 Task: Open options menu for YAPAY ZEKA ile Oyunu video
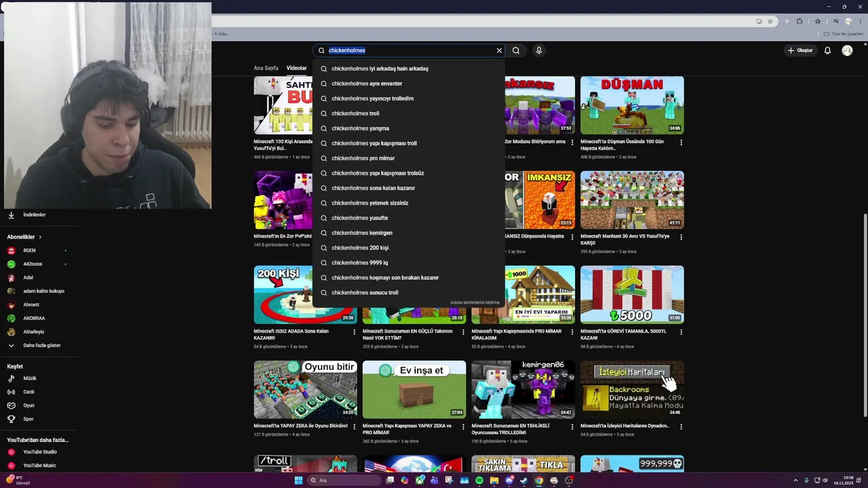[x=354, y=427]
